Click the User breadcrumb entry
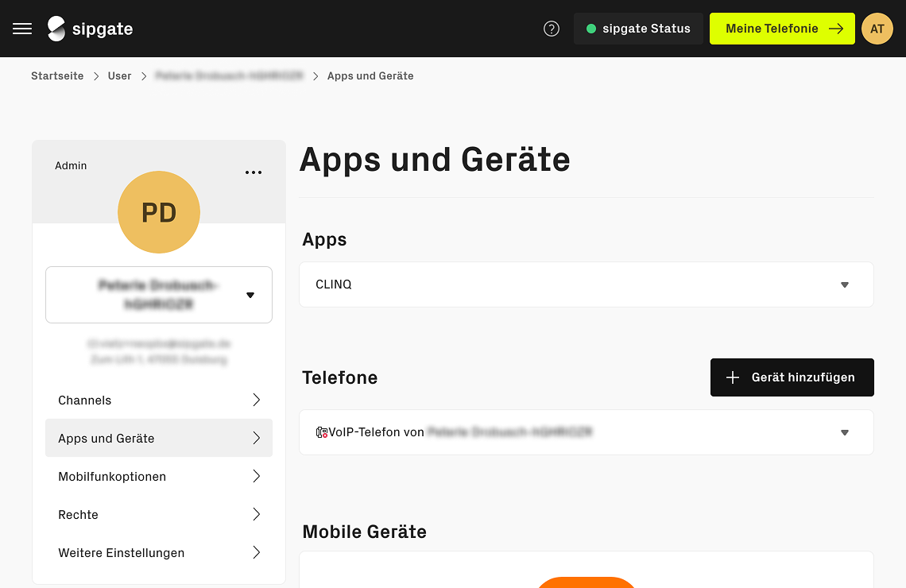 tap(119, 75)
